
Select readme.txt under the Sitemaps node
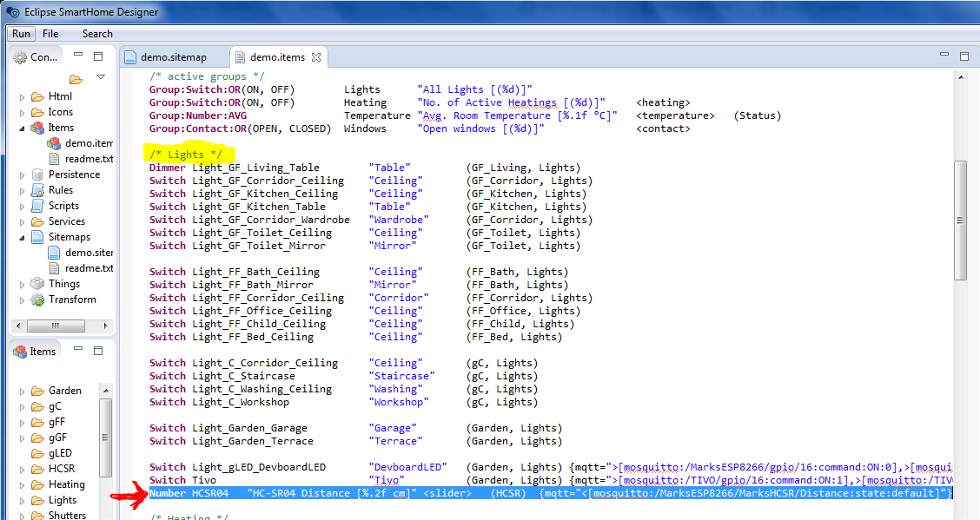point(89,268)
